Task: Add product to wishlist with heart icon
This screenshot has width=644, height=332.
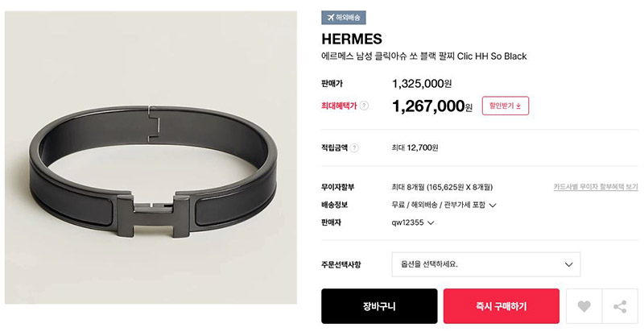Action: [x=584, y=306]
